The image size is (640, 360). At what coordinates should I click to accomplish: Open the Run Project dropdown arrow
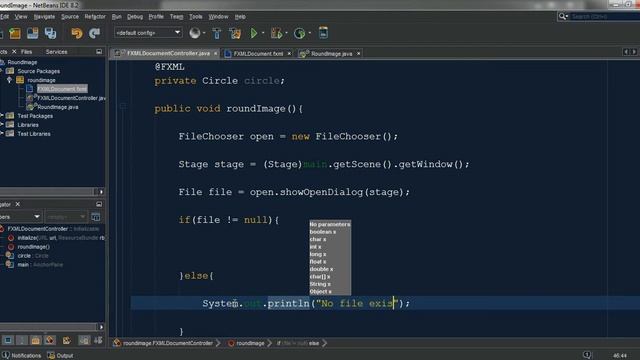(x=263, y=33)
